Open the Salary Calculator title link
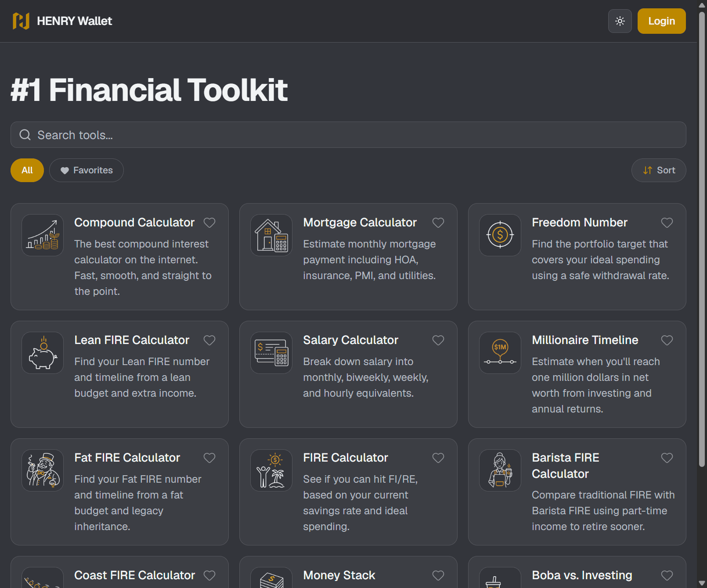The width and height of the screenshot is (707, 588). 350,340
